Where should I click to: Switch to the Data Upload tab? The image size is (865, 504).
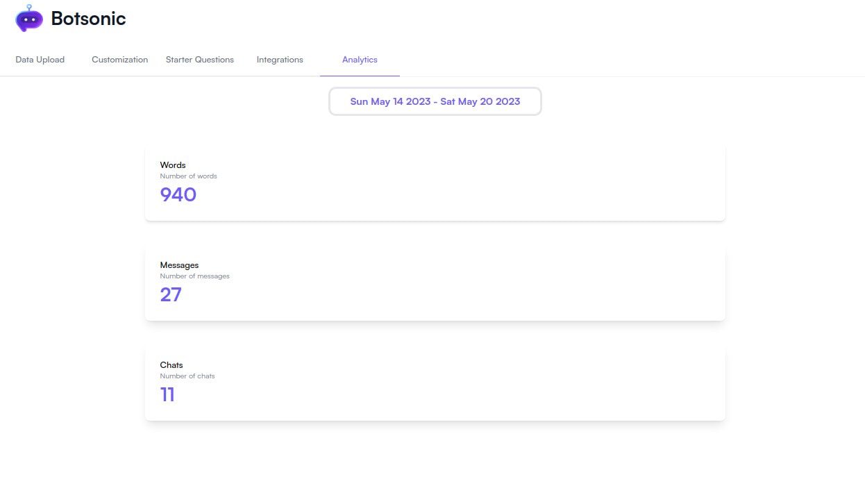point(40,60)
